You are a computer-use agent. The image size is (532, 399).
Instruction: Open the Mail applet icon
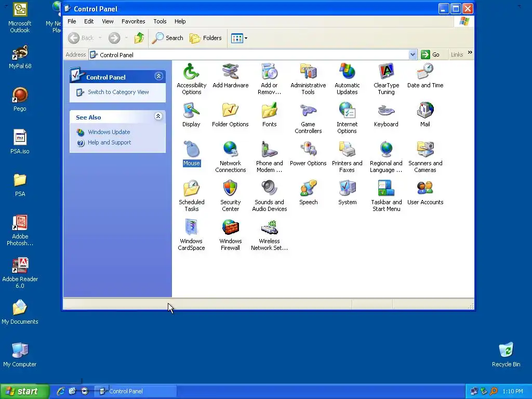[x=425, y=114]
